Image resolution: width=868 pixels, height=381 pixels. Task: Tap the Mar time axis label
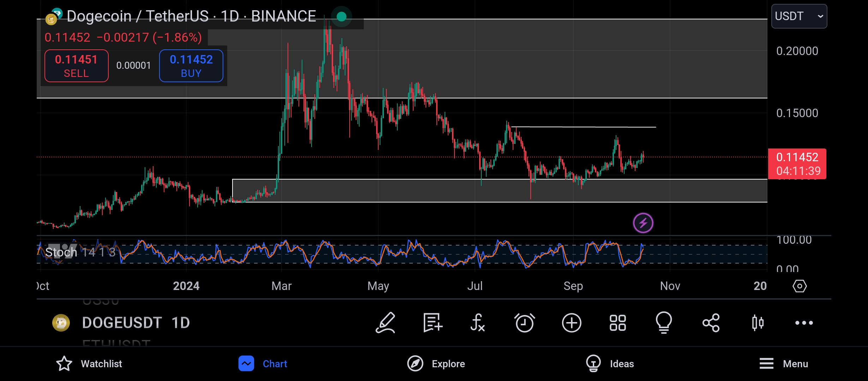coord(282,286)
